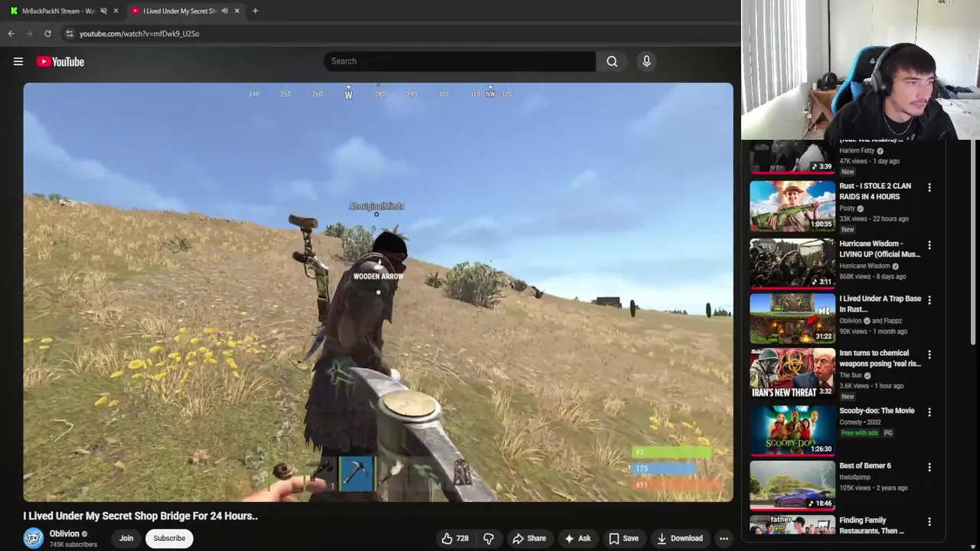The width and height of the screenshot is (980, 551).
Task: Go back with the browser back arrow
Action: tap(11, 34)
